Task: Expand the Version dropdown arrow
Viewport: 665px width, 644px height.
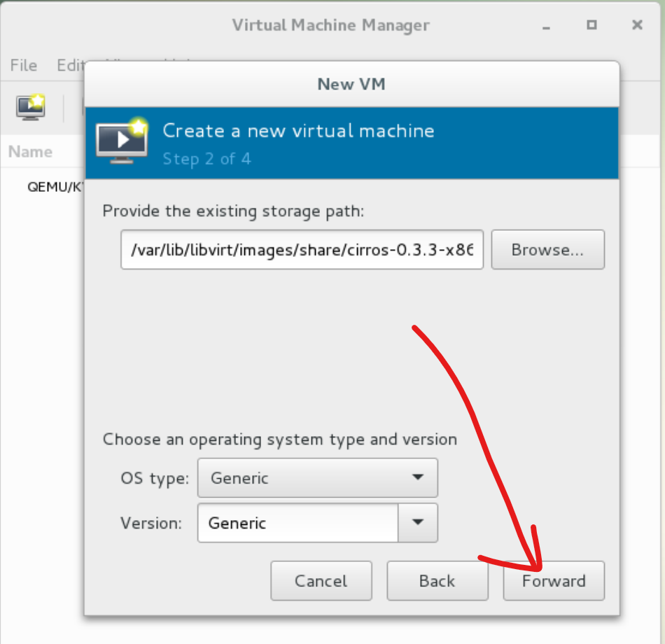Action: pyautogui.click(x=418, y=523)
